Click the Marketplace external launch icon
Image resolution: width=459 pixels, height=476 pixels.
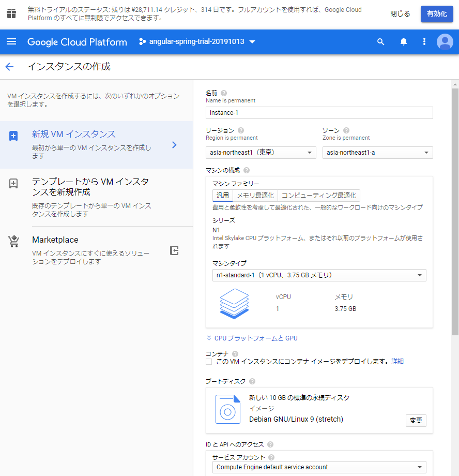click(174, 250)
